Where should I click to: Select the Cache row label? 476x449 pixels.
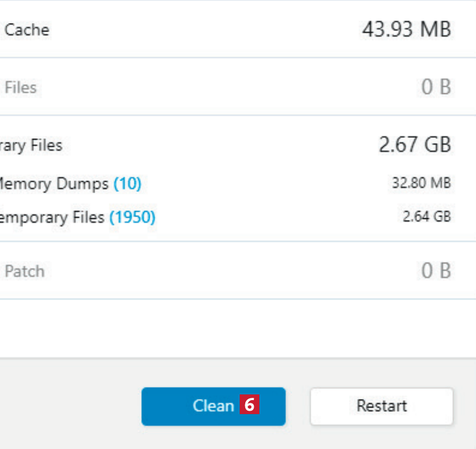click(x=26, y=30)
